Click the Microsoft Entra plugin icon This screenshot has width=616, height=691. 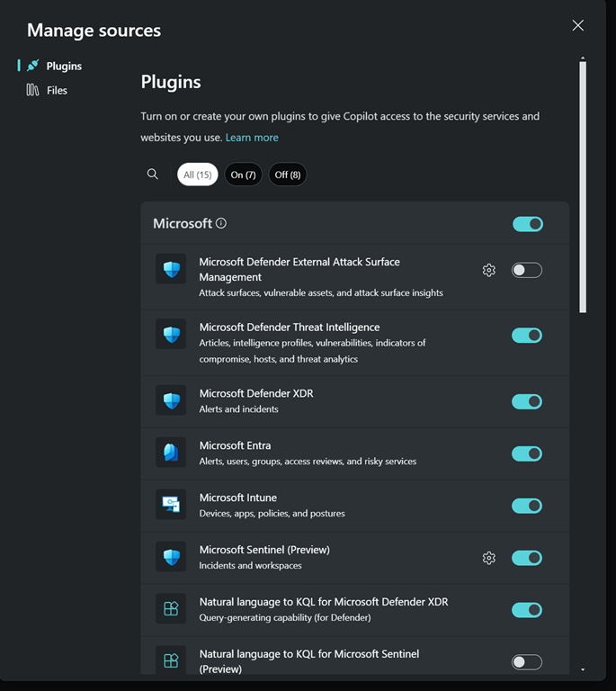[x=171, y=453]
